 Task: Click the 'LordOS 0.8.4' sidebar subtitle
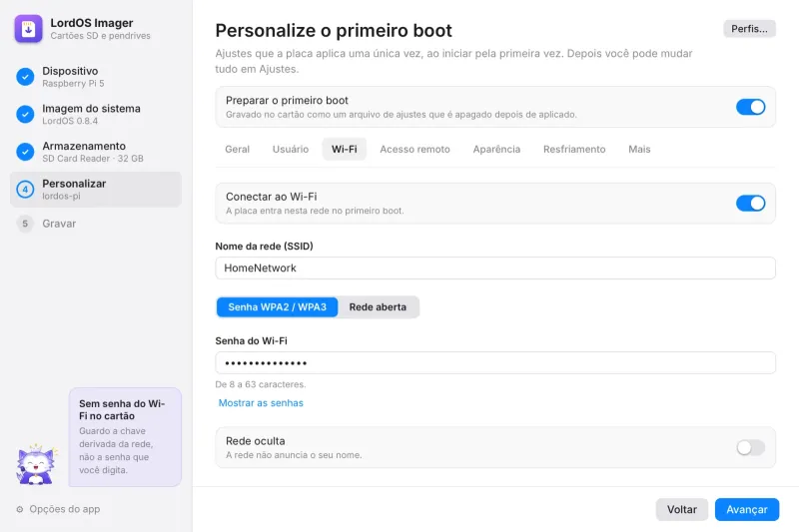click(x=70, y=121)
